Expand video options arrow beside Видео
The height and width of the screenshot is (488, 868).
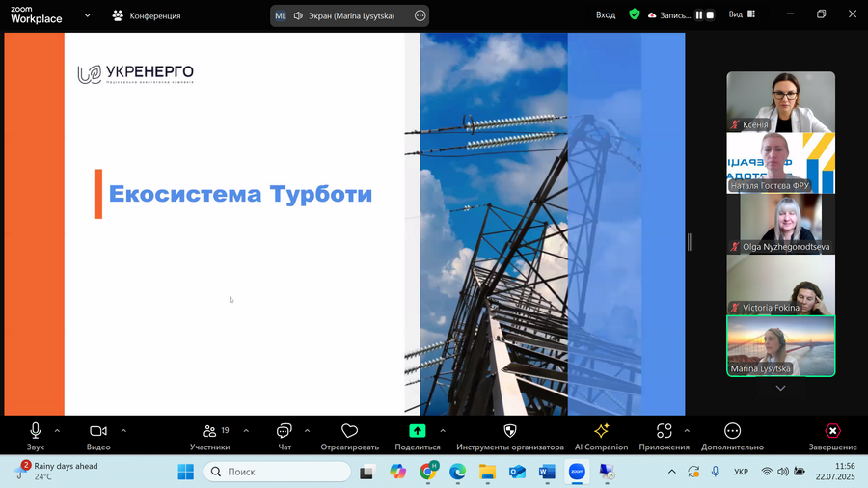click(x=123, y=430)
